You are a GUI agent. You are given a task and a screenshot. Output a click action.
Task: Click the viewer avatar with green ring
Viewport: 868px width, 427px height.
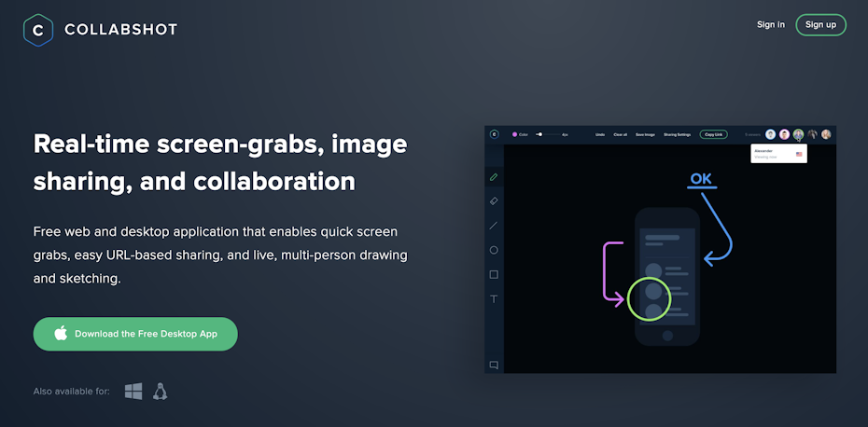coord(798,134)
